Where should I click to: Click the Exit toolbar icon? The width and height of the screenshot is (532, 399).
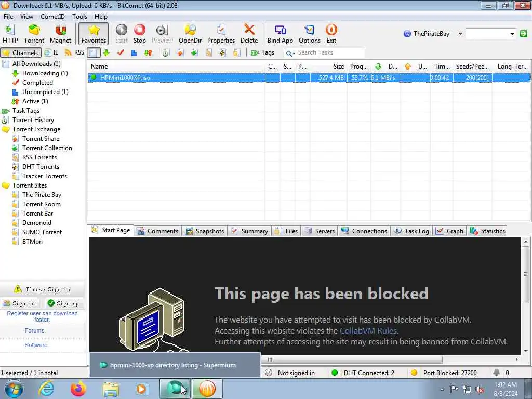(331, 34)
